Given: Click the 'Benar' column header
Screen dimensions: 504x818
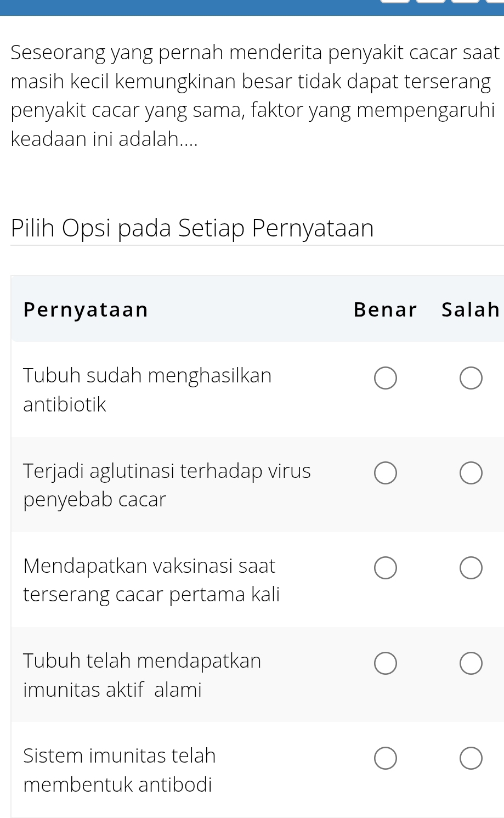Looking at the screenshot, I should click(385, 310).
